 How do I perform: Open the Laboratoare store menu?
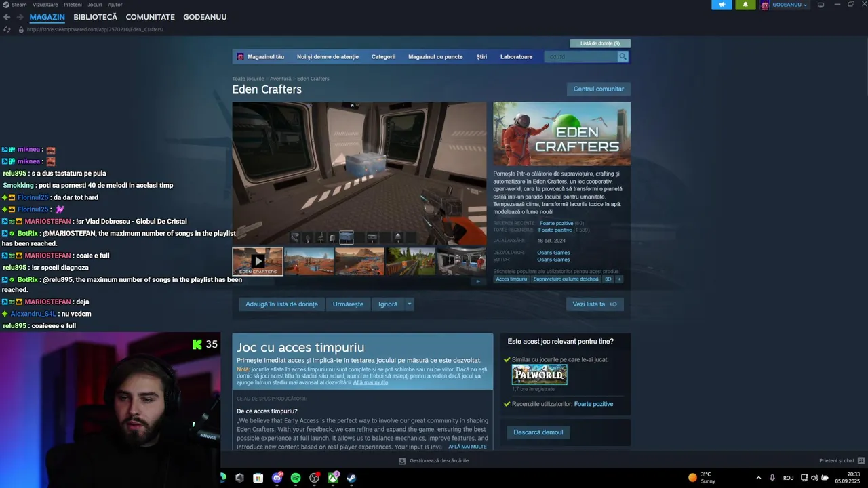[x=516, y=56]
